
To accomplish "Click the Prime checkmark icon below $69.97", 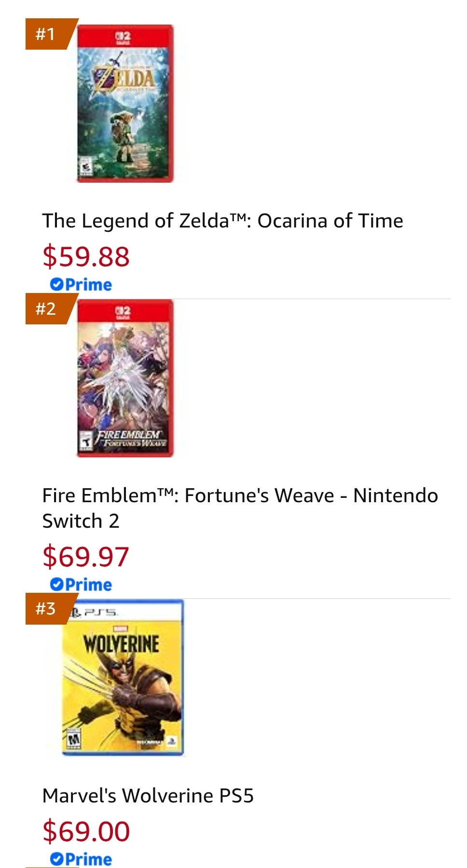I will (56, 585).
